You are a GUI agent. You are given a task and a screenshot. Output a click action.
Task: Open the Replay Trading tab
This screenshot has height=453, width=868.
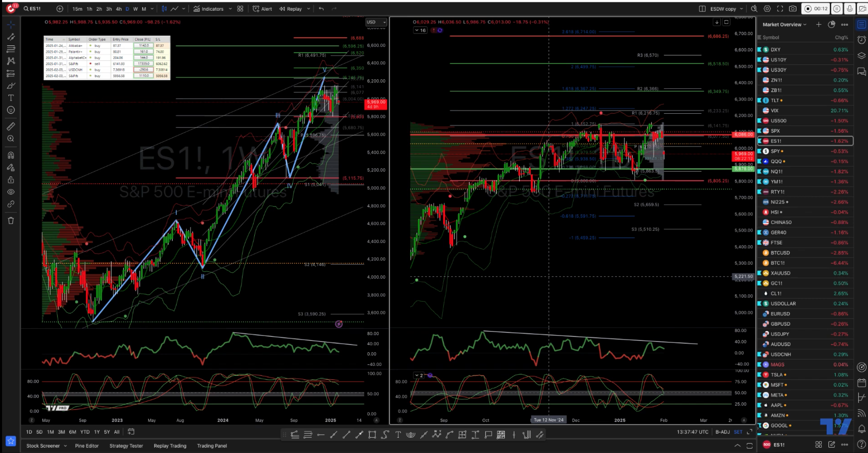[x=170, y=446]
